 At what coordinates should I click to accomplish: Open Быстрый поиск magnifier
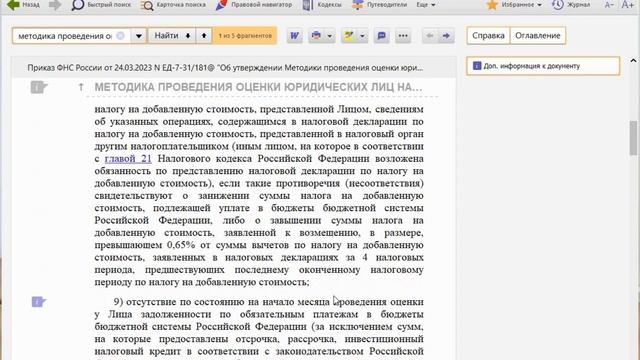tap(101, 5)
